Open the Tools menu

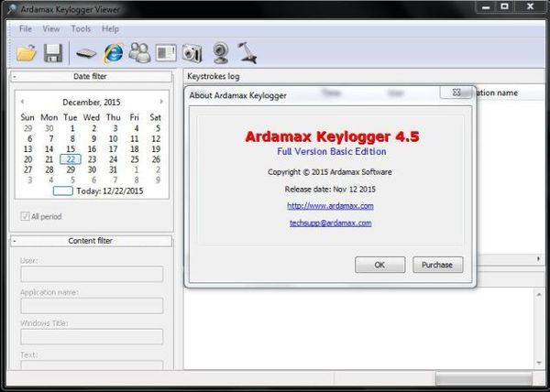click(81, 28)
